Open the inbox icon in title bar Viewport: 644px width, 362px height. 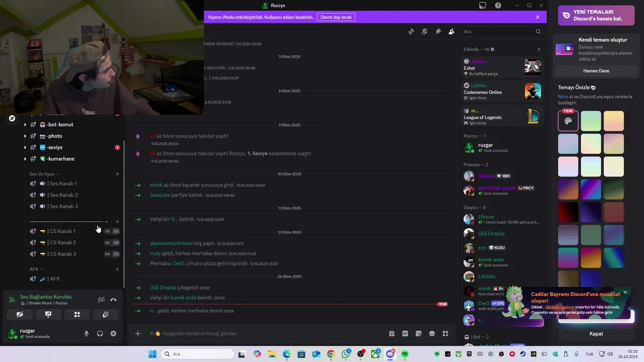click(482, 6)
